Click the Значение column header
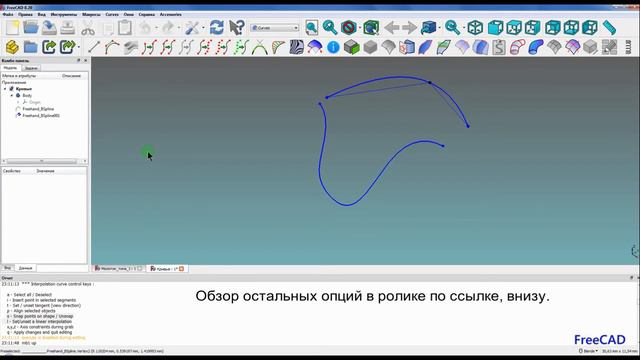 click(x=45, y=171)
